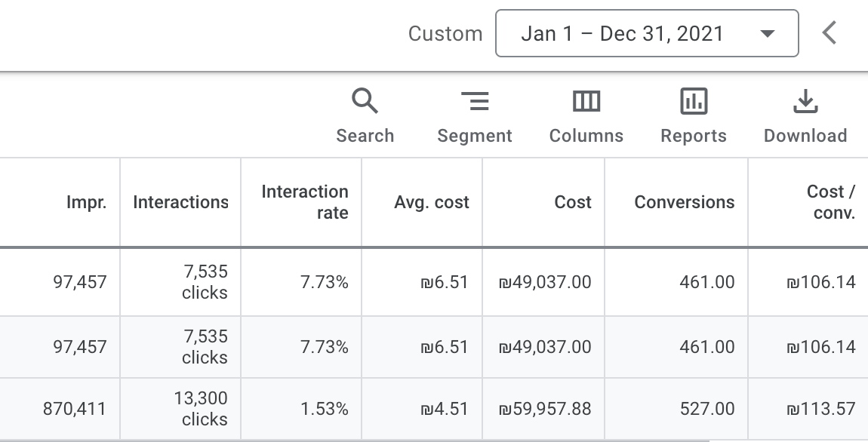
Task: Sort by the Impr. column header
Action: click(86, 202)
